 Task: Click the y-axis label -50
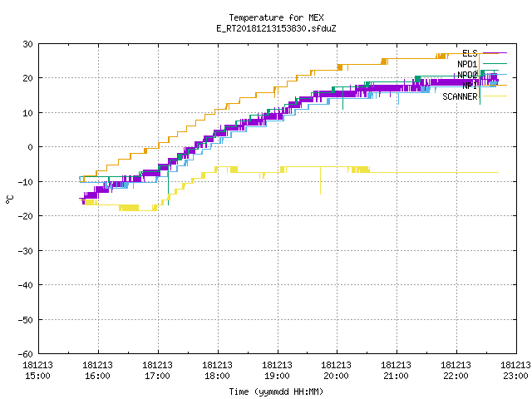click(x=26, y=320)
